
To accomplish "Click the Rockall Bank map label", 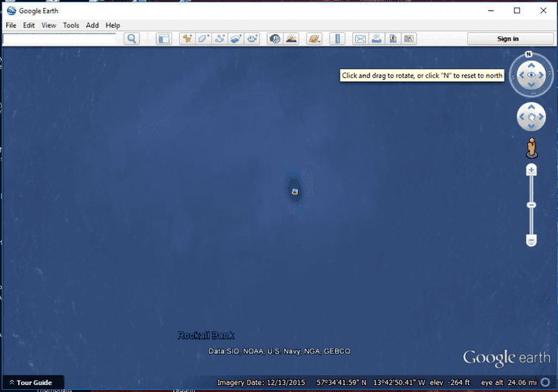I will 206,336.
